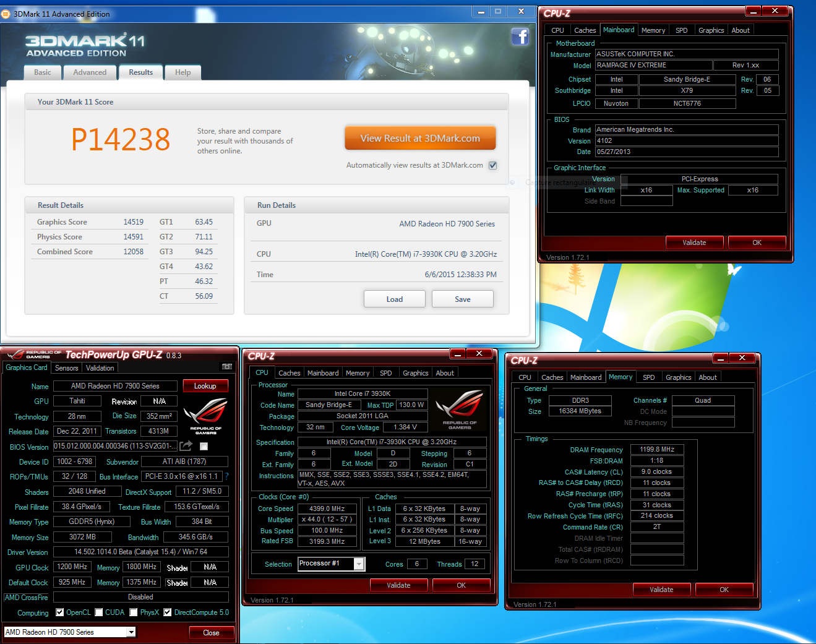
Task: Toggle the DirectCompute 5.0 checkbox
Action: 167,612
